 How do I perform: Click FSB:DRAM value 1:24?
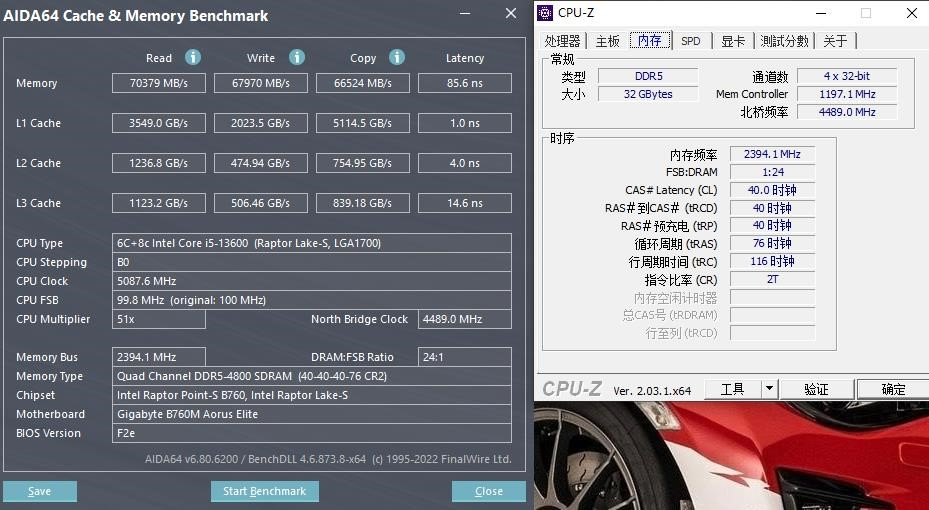click(x=773, y=172)
